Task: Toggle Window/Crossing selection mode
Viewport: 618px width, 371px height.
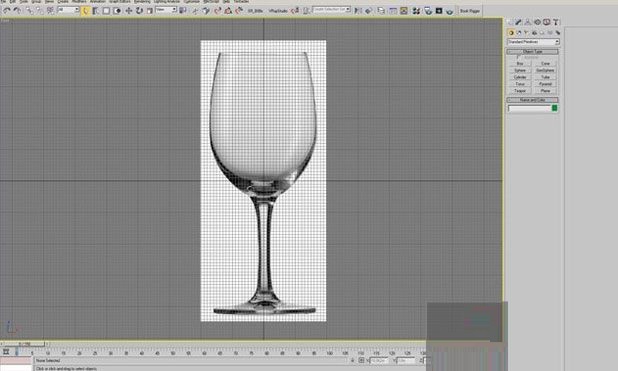Action: 117,11
